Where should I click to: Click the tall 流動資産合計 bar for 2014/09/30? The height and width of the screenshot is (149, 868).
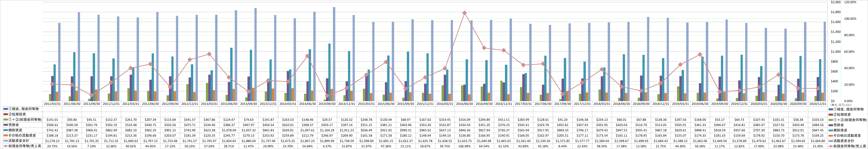[334, 54]
